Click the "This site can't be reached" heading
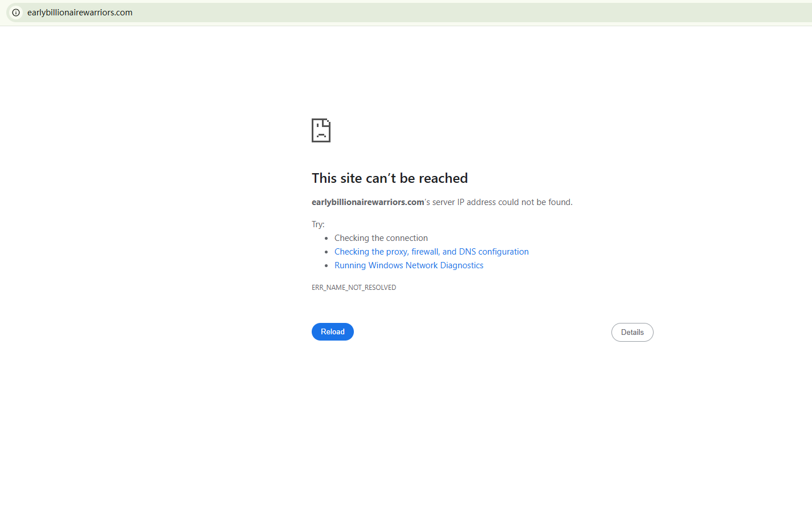 coord(390,178)
